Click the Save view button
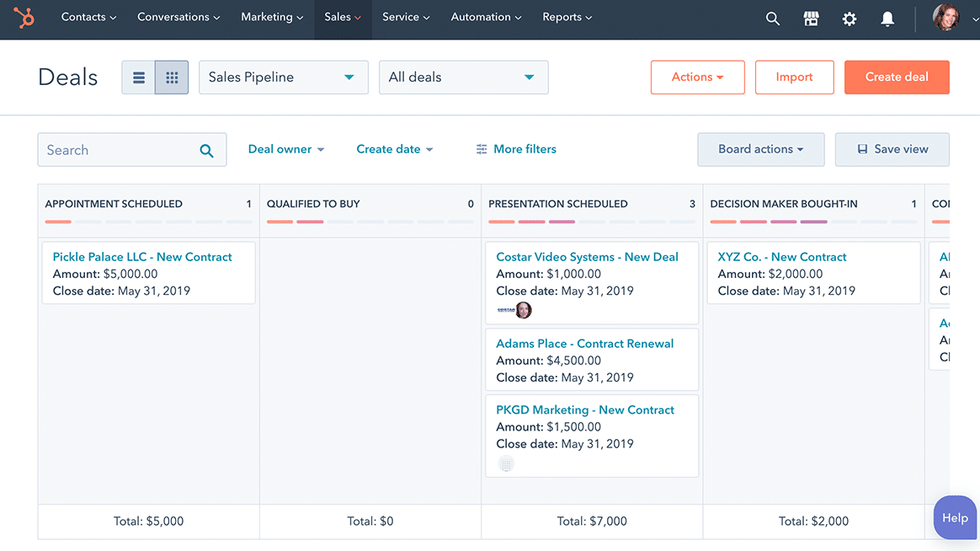980x551 pixels. [x=892, y=149]
